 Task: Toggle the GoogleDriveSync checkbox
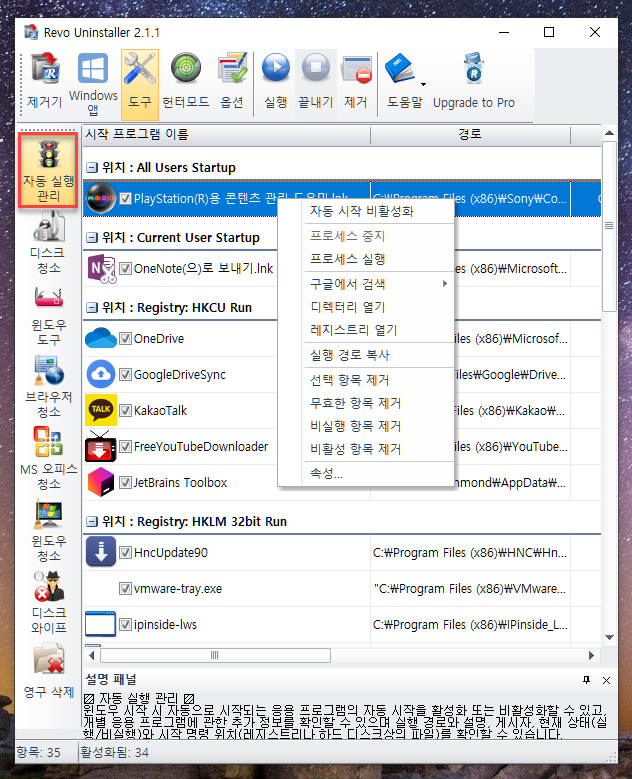click(125, 375)
